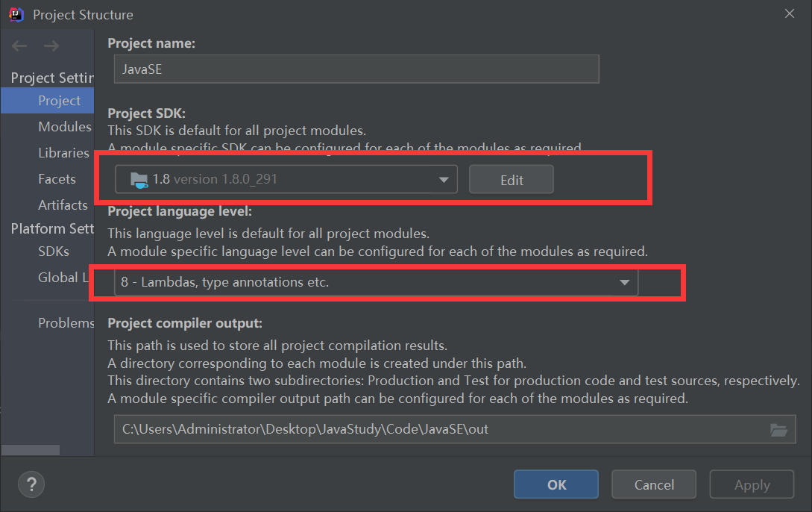Expand the Project language level dropdown

624,283
